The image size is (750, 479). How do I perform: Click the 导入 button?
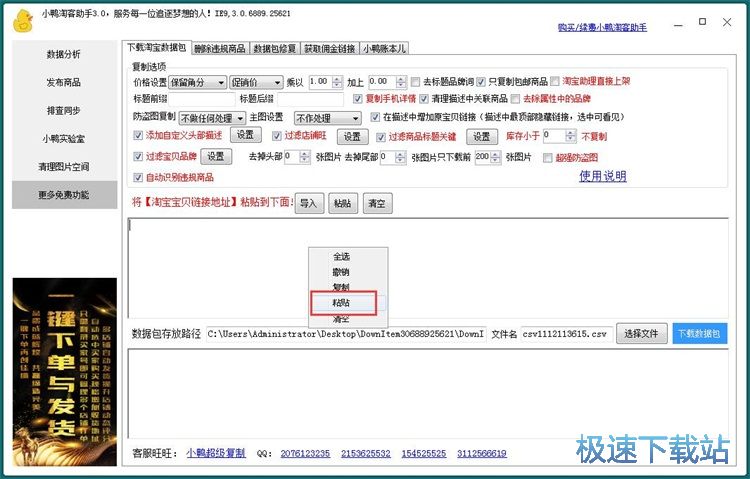(x=309, y=203)
